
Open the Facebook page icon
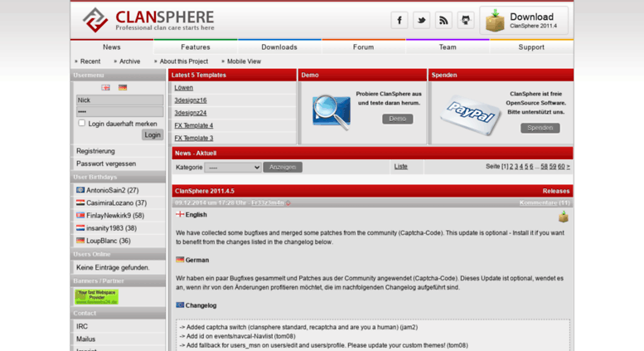tap(399, 20)
